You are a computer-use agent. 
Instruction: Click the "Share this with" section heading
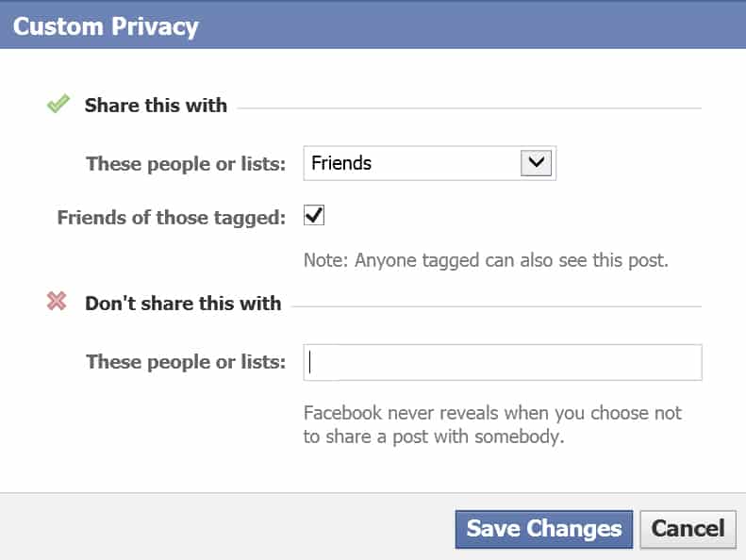tap(156, 106)
